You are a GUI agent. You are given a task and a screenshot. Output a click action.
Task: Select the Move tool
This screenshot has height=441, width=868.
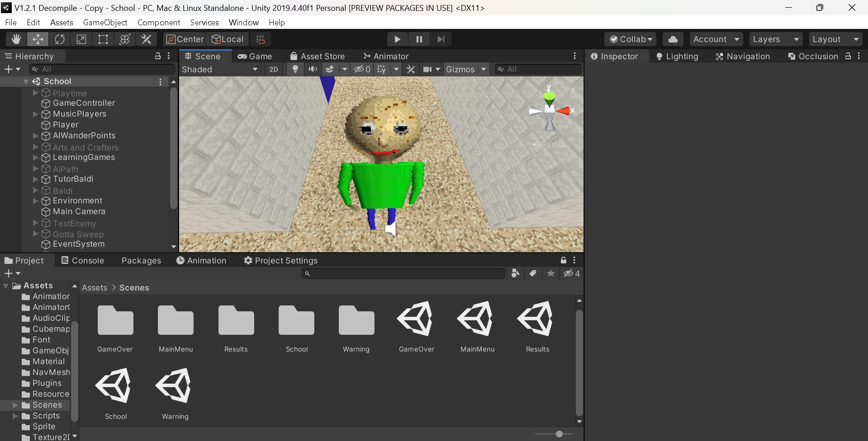[38, 39]
